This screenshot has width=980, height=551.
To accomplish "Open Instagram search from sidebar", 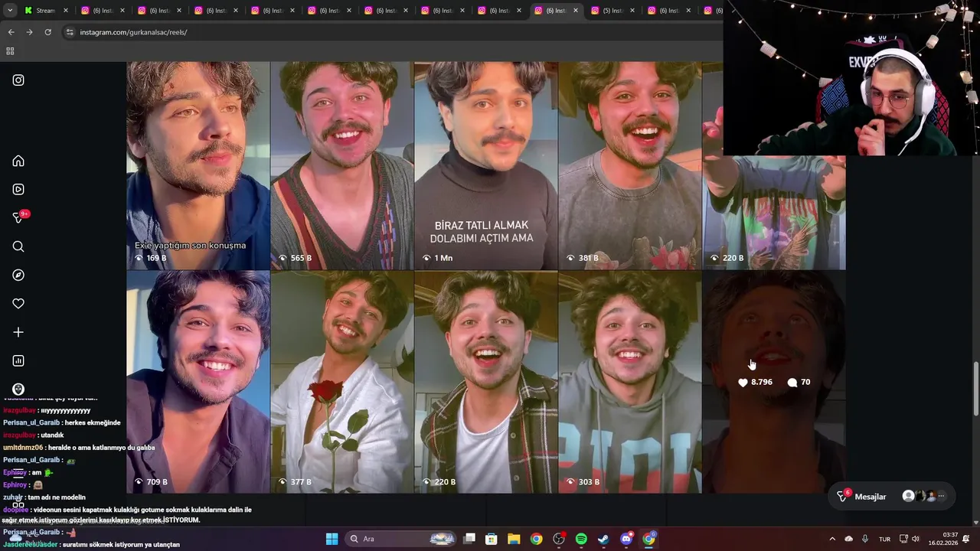I will click(18, 246).
